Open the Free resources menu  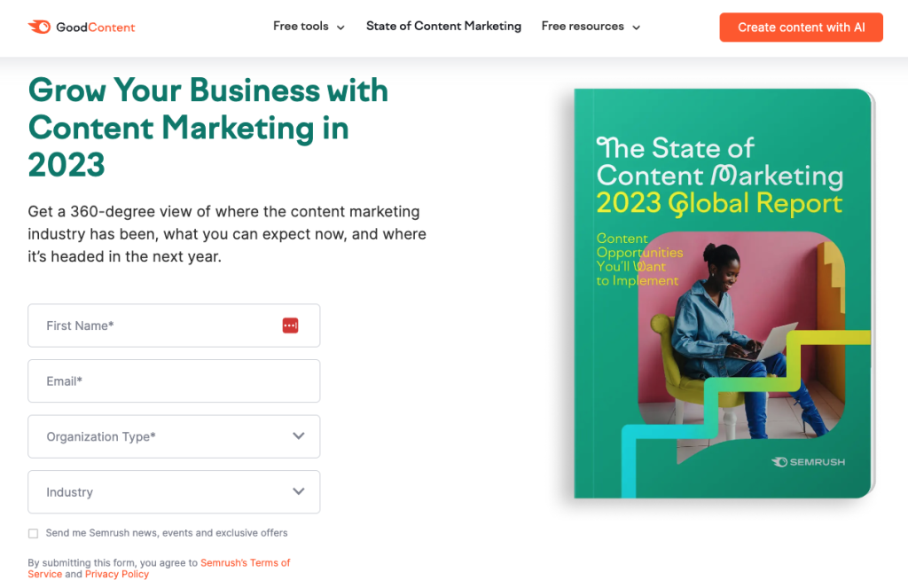point(583,27)
